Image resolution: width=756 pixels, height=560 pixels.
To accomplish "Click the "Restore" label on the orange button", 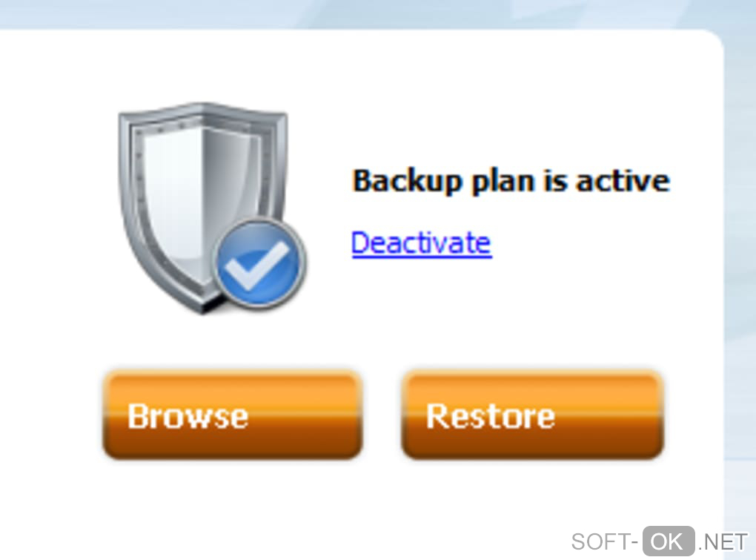I will click(491, 416).
